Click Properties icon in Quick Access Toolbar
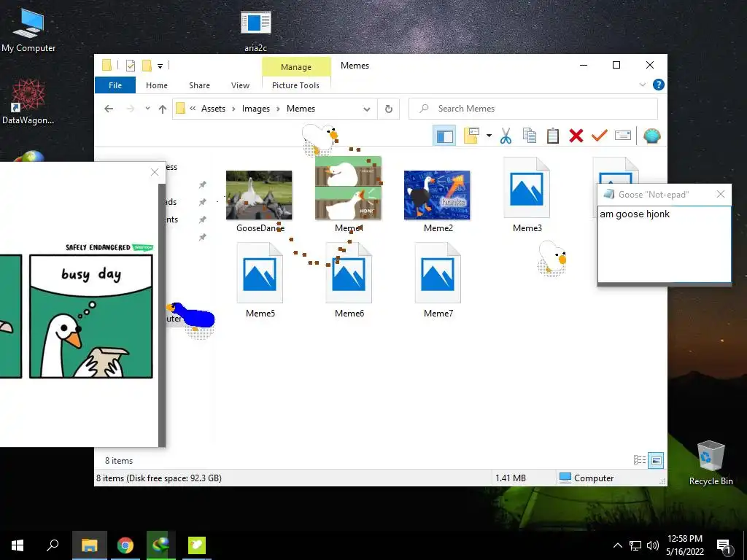 click(x=130, y=66)
